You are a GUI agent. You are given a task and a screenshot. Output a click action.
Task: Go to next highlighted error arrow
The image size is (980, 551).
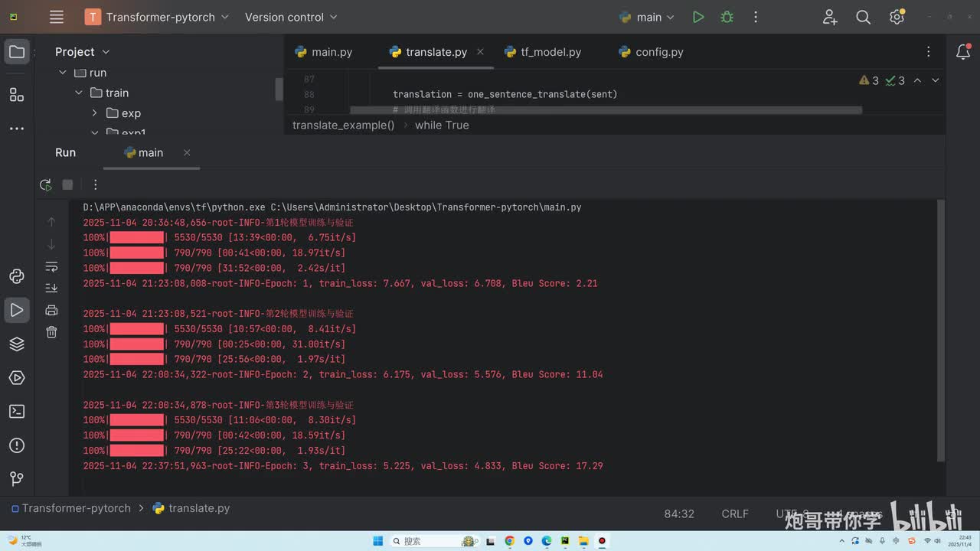(935, 80)
